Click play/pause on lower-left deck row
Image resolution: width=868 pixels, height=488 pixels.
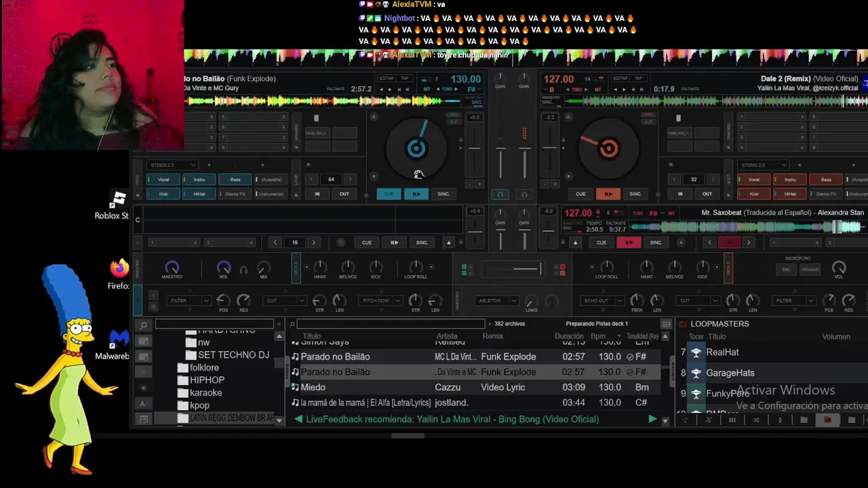pyautogui.click(x=394, y=243)
